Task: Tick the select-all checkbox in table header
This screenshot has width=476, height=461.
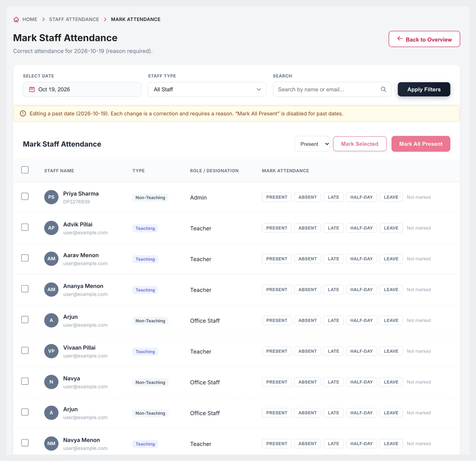Action: click(25, 170)
